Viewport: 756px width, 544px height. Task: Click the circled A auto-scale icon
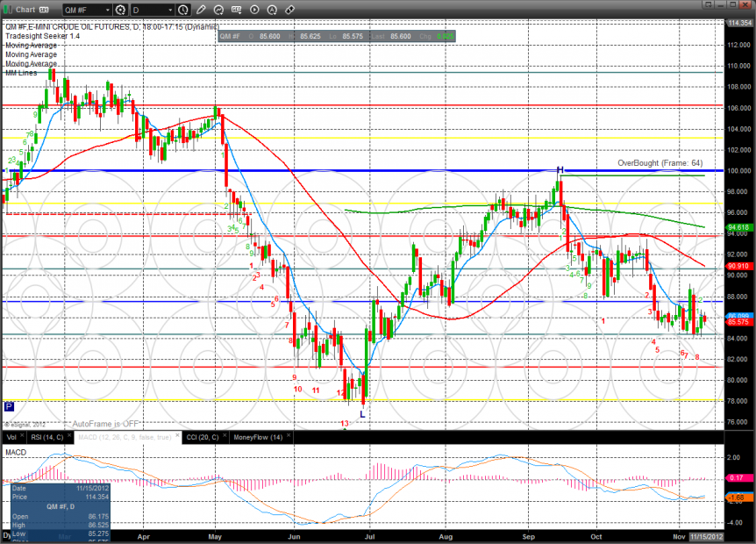(x=272, y=10)
